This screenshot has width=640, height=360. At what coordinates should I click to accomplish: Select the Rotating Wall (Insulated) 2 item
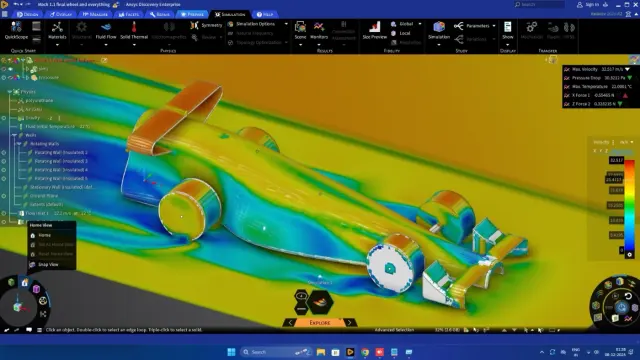tap(61, 152)
